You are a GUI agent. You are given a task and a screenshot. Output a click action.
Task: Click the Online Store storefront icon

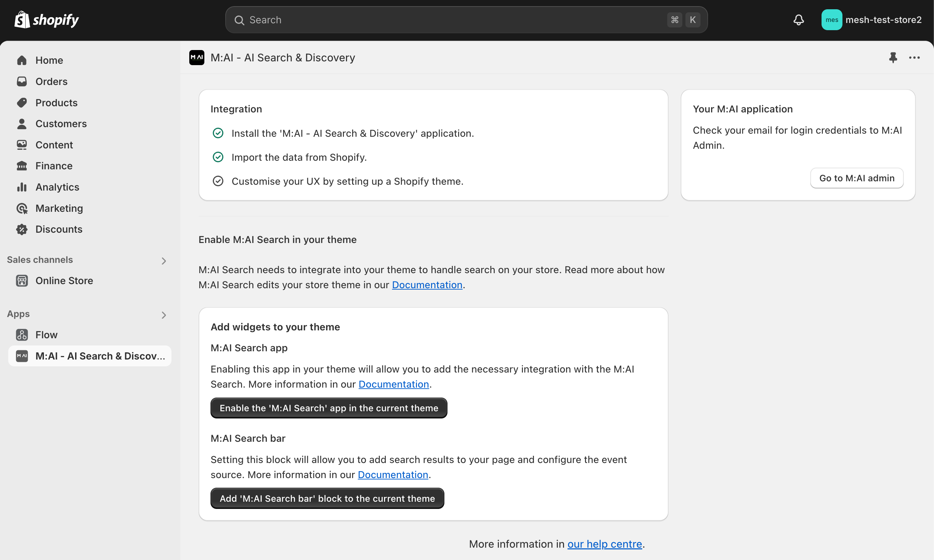22,281
